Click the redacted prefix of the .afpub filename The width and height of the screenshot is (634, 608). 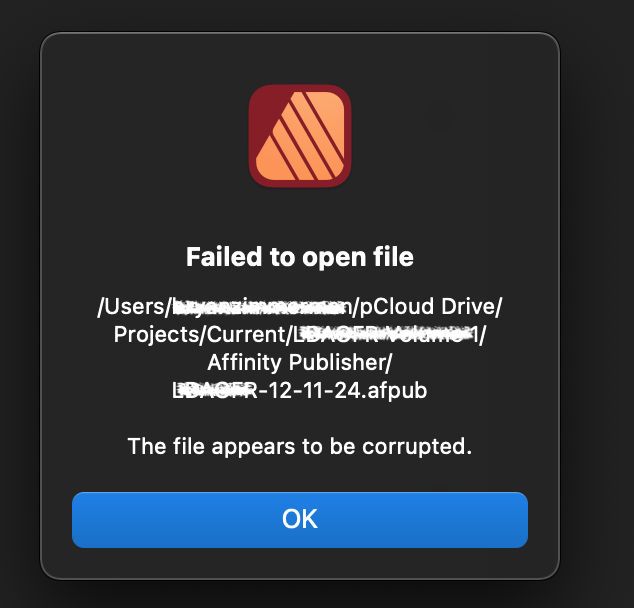[215, 391]
